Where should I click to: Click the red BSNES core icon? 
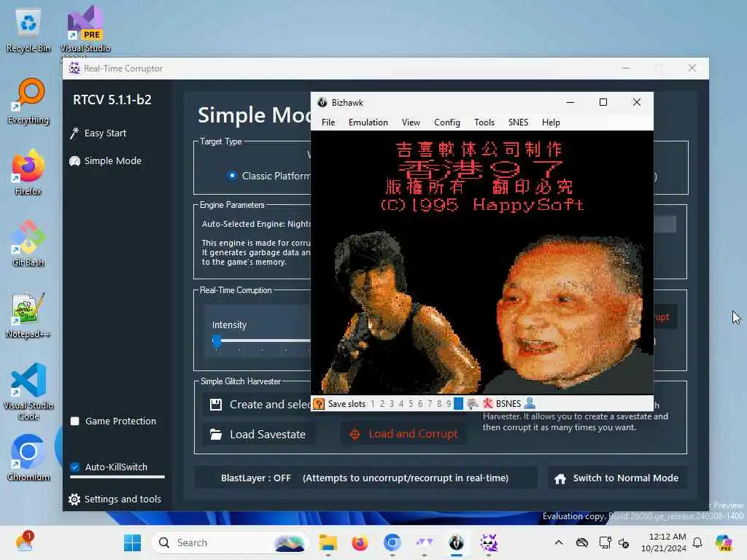pyautogui.click(x=487, y=404)
